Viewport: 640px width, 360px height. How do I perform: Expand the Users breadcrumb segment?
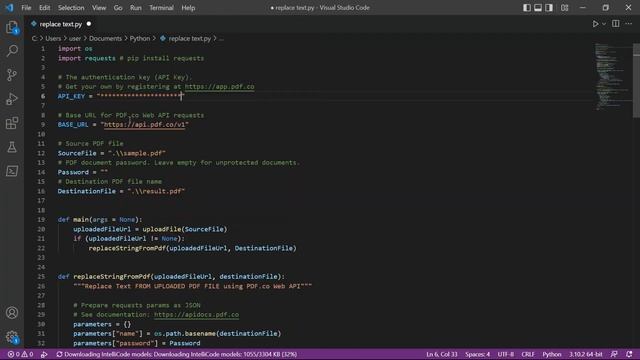click(x=53, y=38)
